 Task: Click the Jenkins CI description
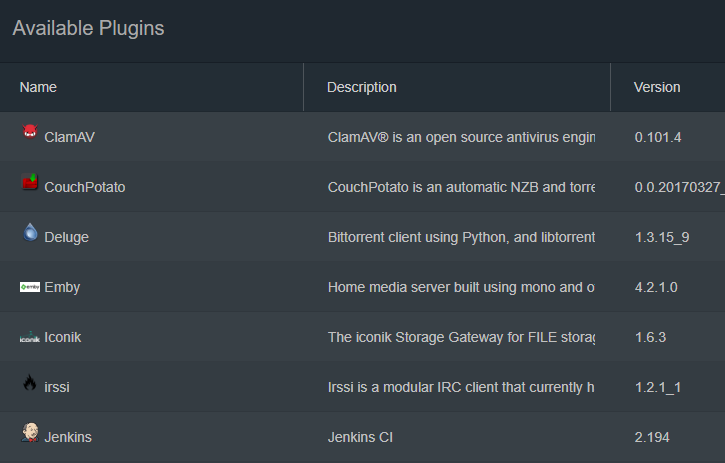360,437
